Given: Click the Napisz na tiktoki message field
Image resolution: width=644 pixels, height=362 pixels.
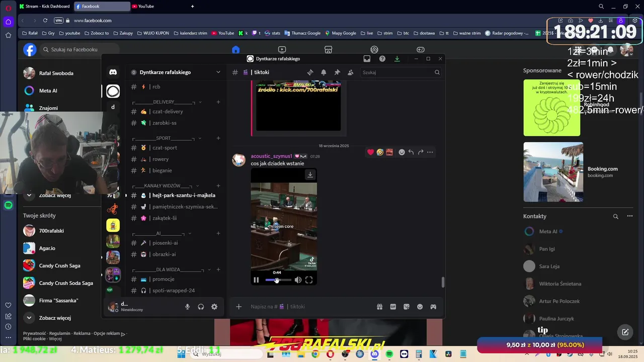Looking at the screenshot, I should 312,307.
